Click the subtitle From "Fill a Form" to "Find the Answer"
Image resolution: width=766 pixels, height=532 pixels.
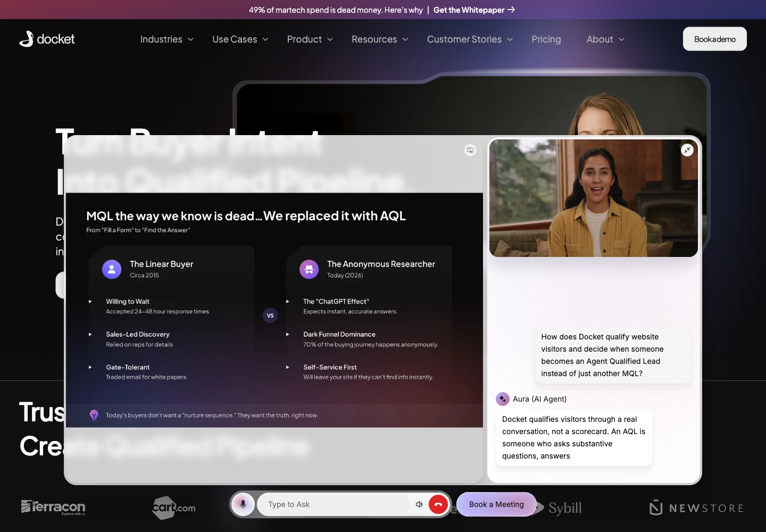coord(138,230)
